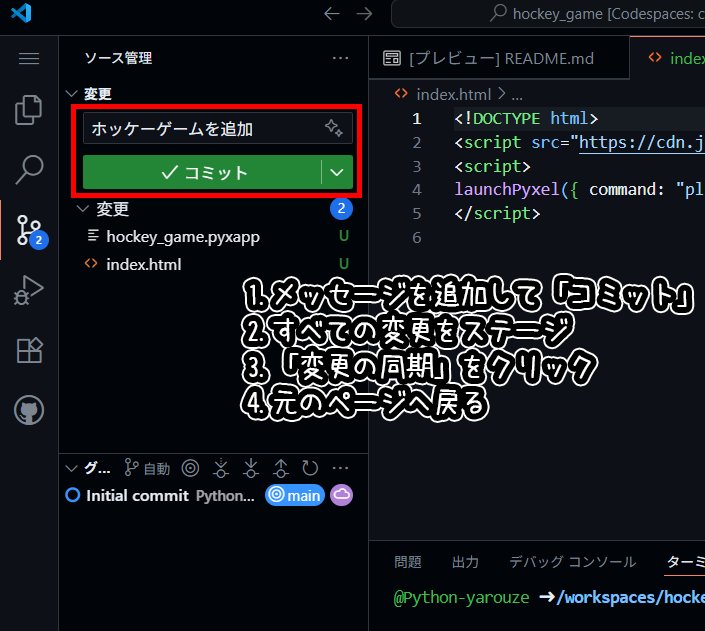
Task: Click the purple cloud remote badge
Action: (x=342, y=495)
